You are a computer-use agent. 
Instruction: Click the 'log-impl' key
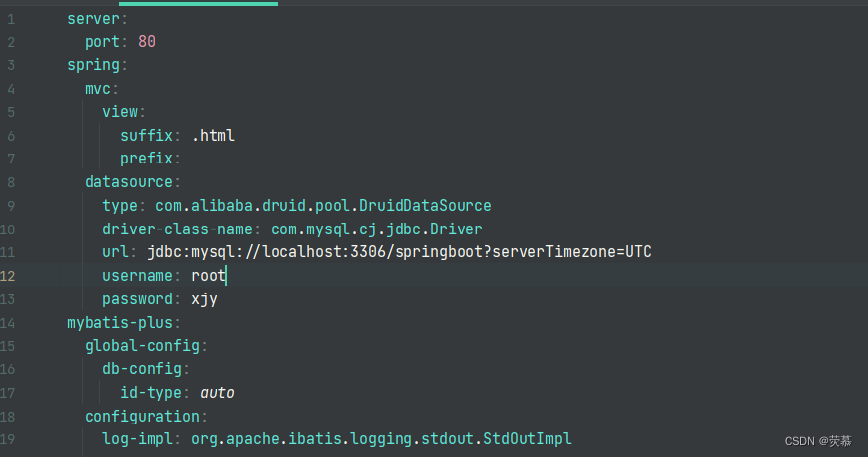point(138,440)
